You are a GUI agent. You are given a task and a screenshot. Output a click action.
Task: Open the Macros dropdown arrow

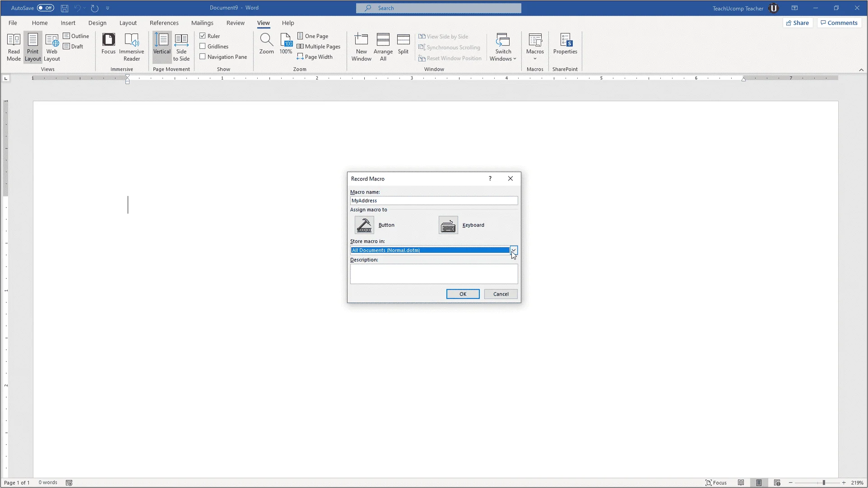pyautogui.click(x=535, y=58)
